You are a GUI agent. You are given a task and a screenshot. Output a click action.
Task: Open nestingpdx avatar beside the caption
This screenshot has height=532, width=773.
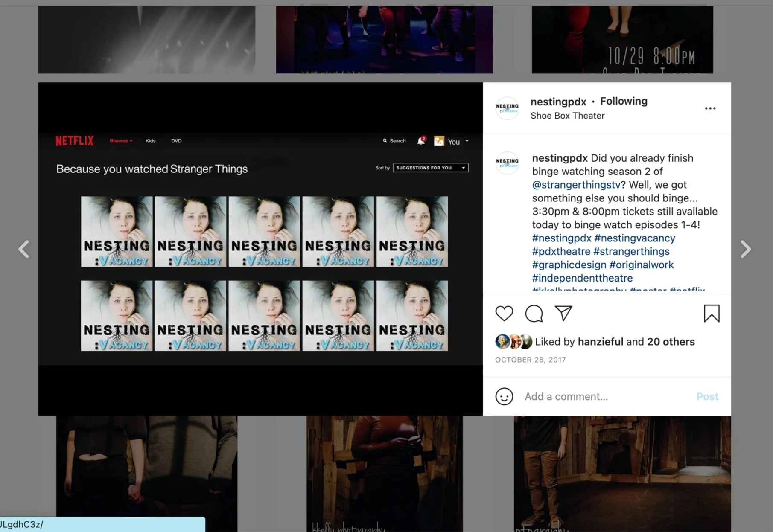[x=507, y=163]
